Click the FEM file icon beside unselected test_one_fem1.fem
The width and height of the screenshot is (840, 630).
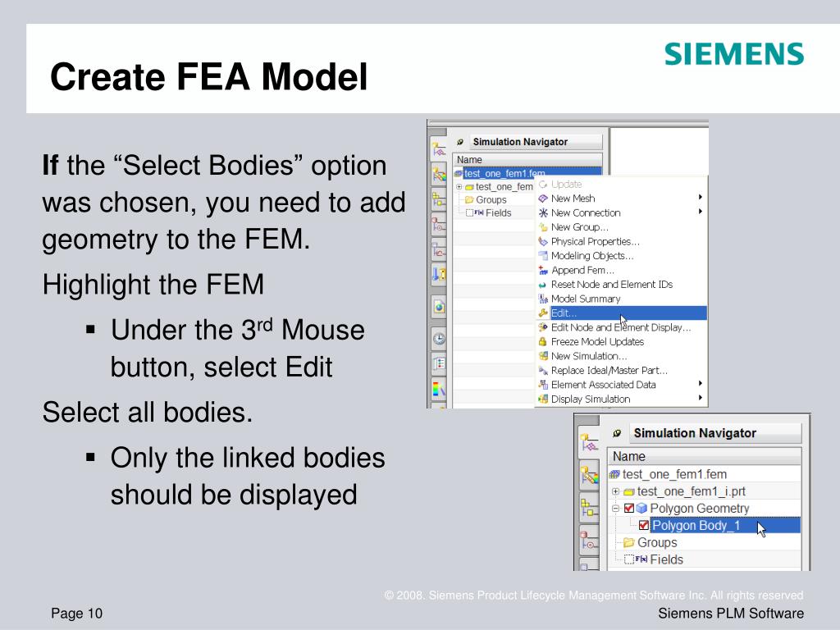coord(615,474)
